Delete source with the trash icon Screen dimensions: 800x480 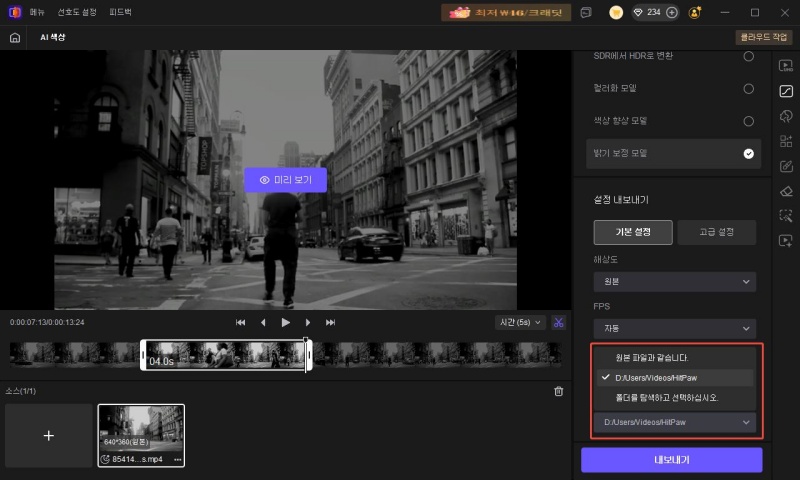point(559,391)
